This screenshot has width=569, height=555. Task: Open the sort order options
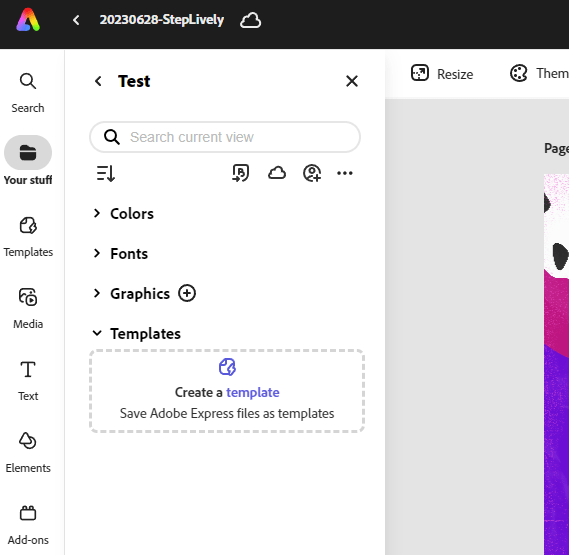(x=106, y=173)
